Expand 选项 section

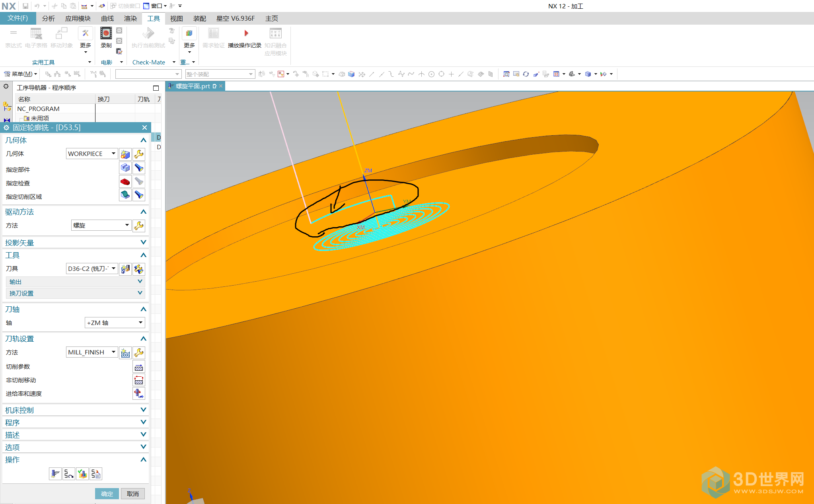[76, 447]
